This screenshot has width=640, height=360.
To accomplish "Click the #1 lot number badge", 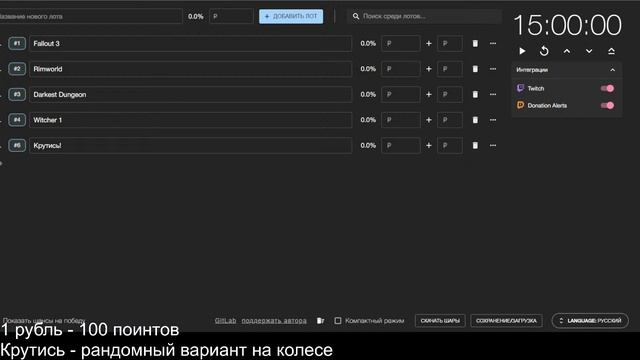I will pos(17,43).
